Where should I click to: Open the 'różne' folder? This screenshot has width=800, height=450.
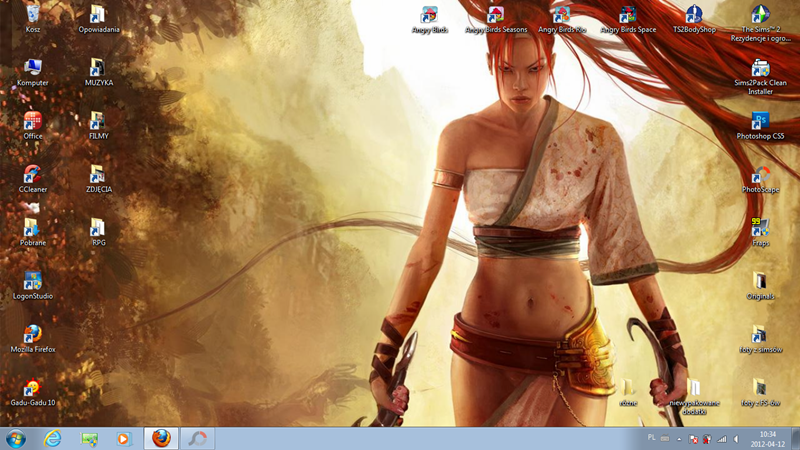628,392
